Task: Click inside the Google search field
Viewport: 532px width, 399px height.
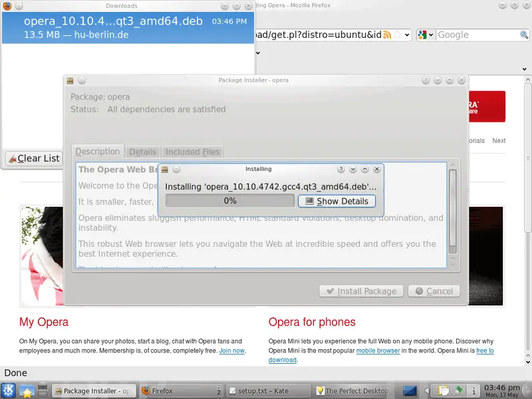Action: [477, 35]
